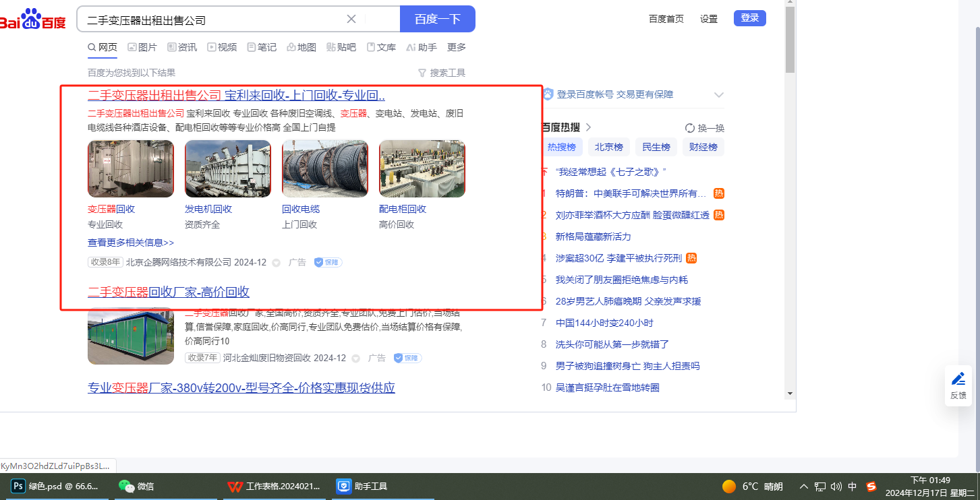Click the 变压器回收 thumbnail image
The height and width of the screenshot is (500, 980).
pyautogui.click(x=131, y=168)
